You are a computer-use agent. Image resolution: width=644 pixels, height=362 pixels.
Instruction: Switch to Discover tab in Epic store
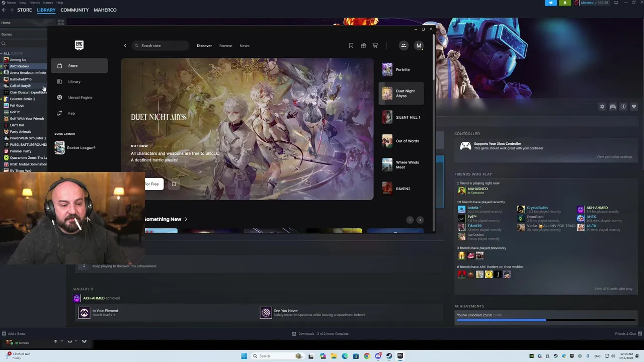pyautogui.click(x=204, y=46)
